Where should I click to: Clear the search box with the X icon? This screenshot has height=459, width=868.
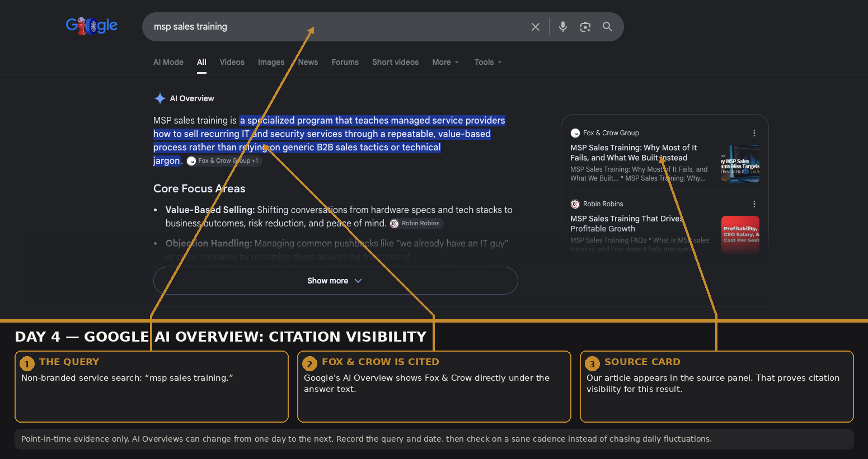pos(536,27)
